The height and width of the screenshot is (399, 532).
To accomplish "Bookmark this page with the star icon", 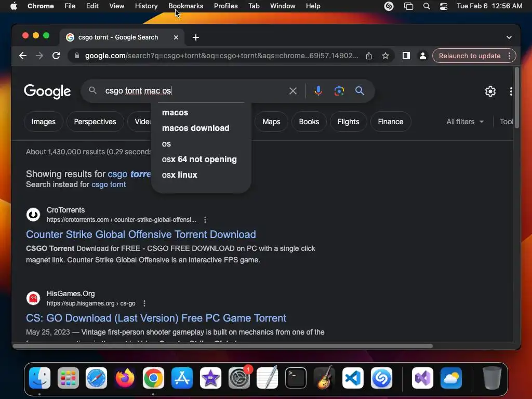I will point(385,56).
